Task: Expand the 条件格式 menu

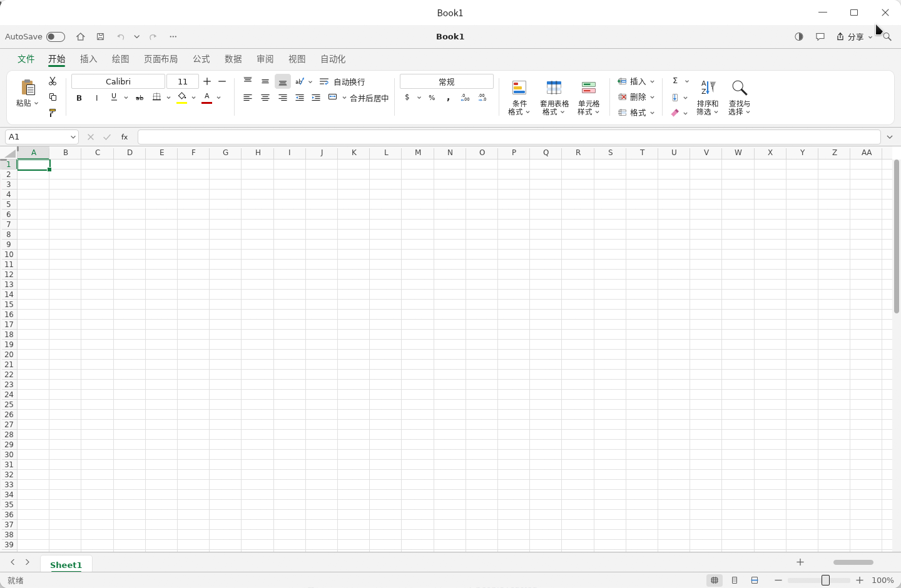Action: 519,98
